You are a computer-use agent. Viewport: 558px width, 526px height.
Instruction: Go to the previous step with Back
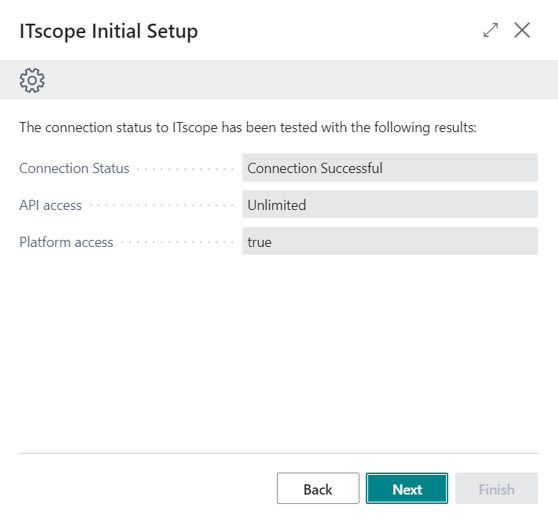coord(318,488)
